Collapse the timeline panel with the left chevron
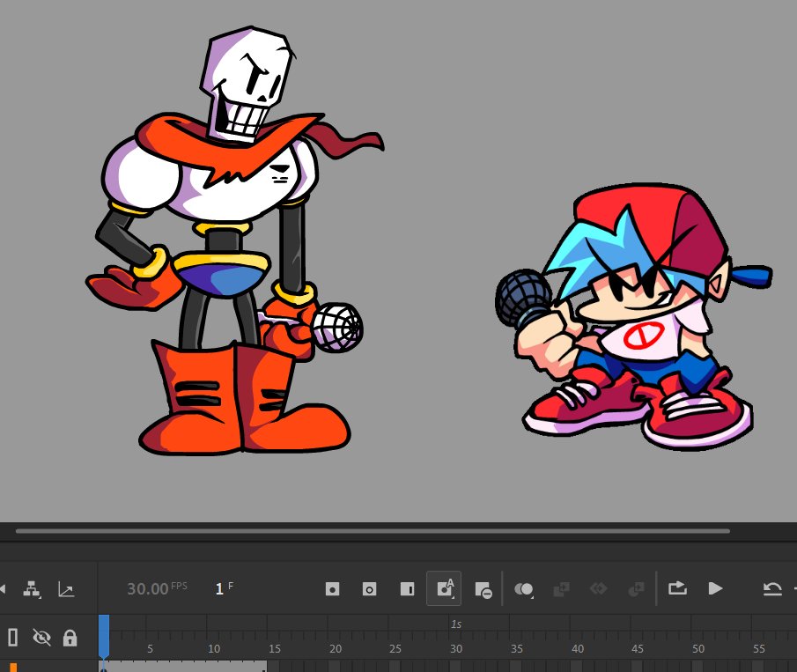 [4, 588]
